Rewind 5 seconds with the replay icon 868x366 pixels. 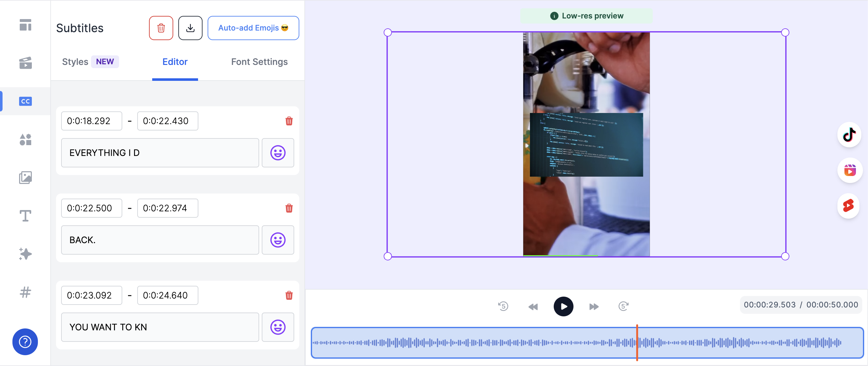tap(503, 306)
